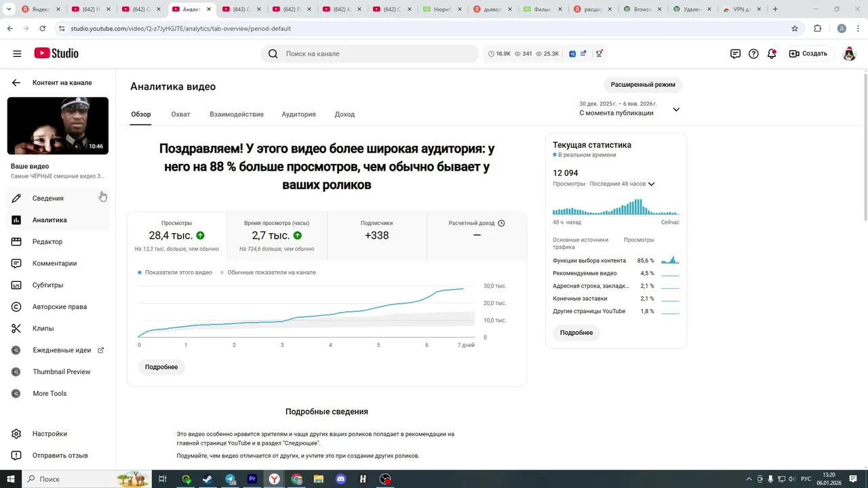The height and width of the screenshot is (488, 868).
Task: Click the account avatar in header
Action: [x=849, y=54]
